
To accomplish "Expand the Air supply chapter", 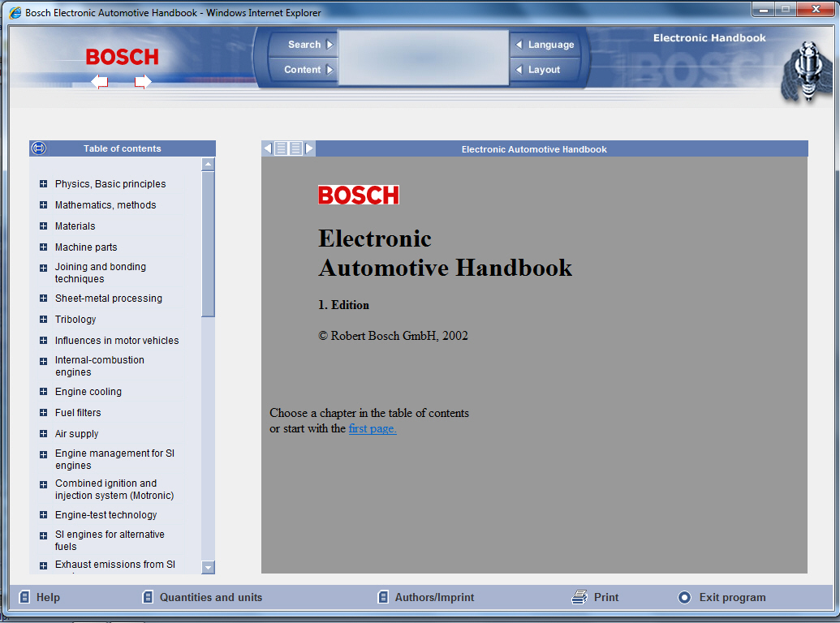I will [43, 433].
